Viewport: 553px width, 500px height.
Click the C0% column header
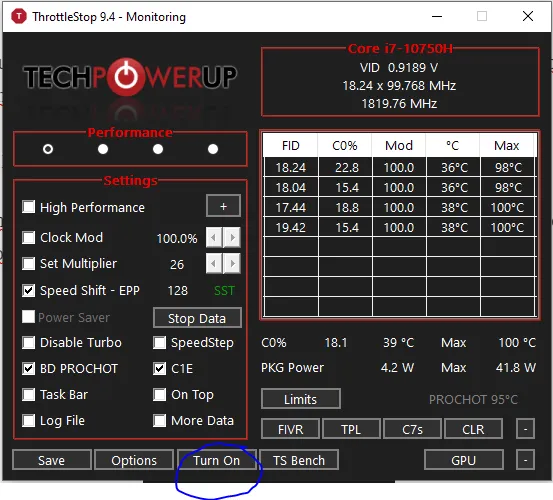345,145
